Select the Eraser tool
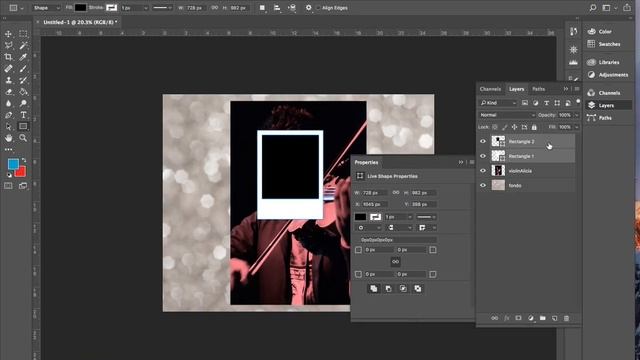The image size is (640, 360). click(8, 92)
